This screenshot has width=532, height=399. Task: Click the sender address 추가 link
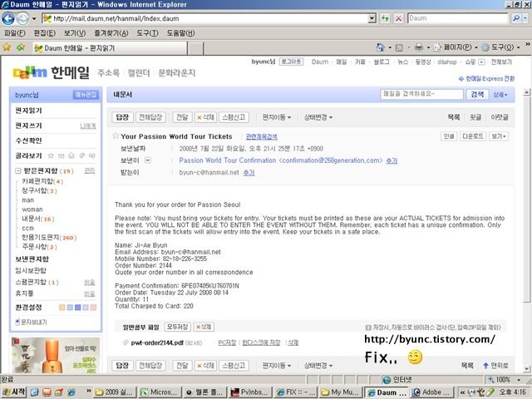click(x=392, y=160)
